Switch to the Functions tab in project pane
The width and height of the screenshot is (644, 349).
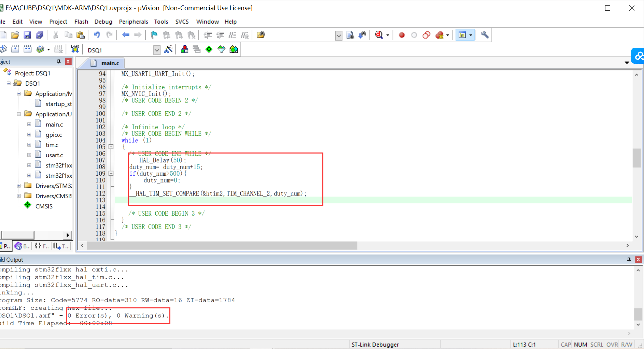41,246
